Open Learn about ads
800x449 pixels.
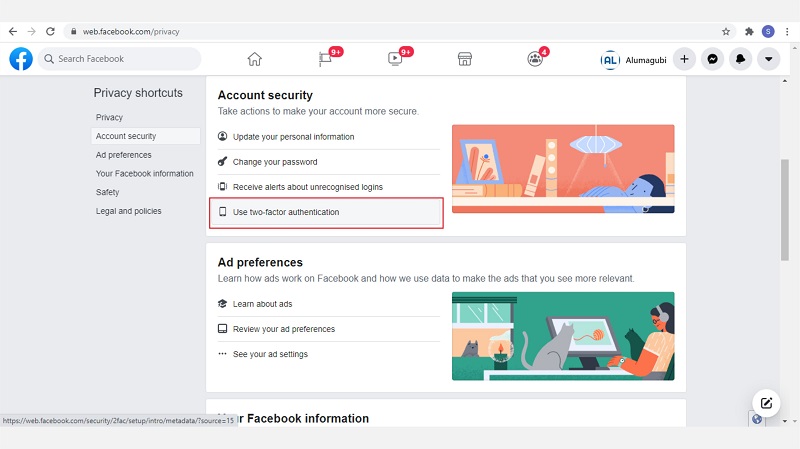point(328,304)
